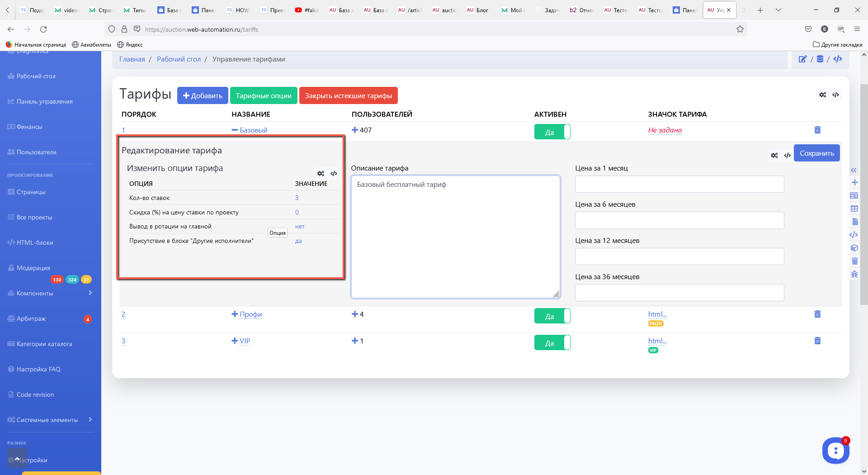The image size is (868, 475).
Task: Open the edit pencil icon in breadcrumb bar
Action: click(802, 59)
